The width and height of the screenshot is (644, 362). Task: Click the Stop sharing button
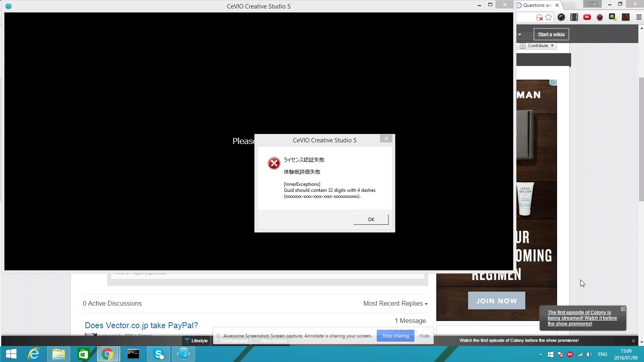[395, 336]
